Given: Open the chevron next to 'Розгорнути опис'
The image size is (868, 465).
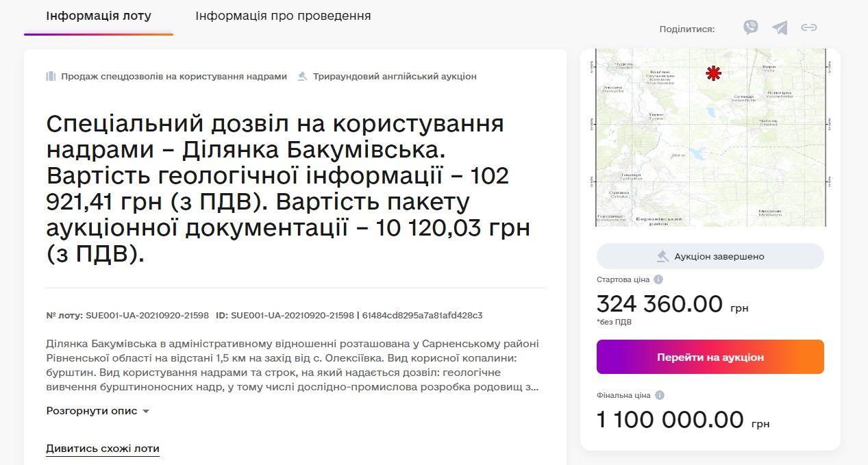Looking at the screenshot, I should coord(145,411).
